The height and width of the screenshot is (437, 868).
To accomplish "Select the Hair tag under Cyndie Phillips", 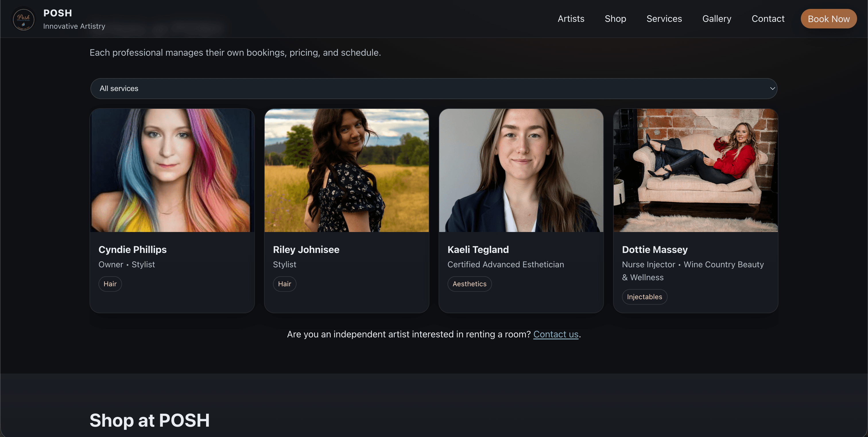I will click(x=110, y=284).
